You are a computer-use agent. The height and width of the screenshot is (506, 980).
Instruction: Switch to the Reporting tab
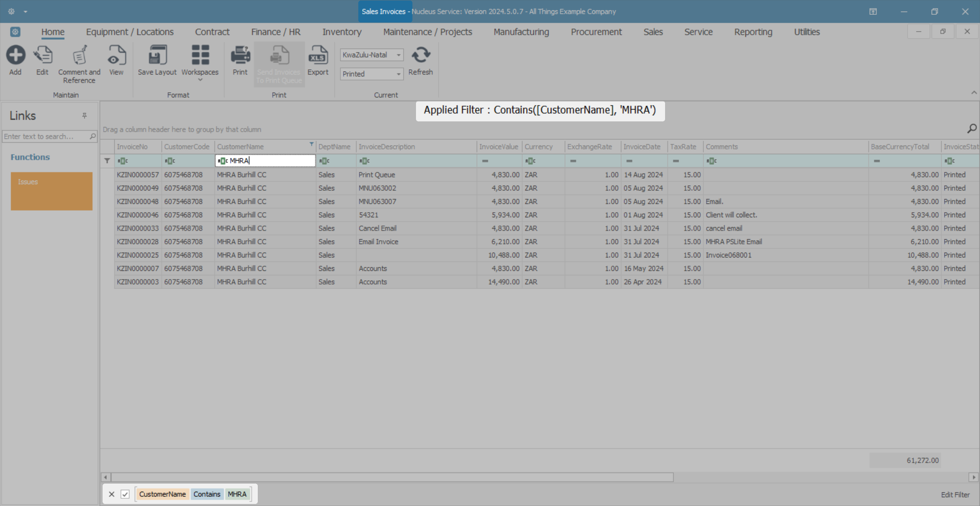(x=753, y=32)
